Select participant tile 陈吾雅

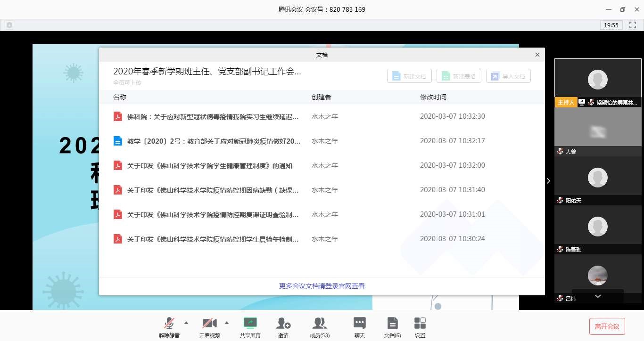click(x=598, y=229)
